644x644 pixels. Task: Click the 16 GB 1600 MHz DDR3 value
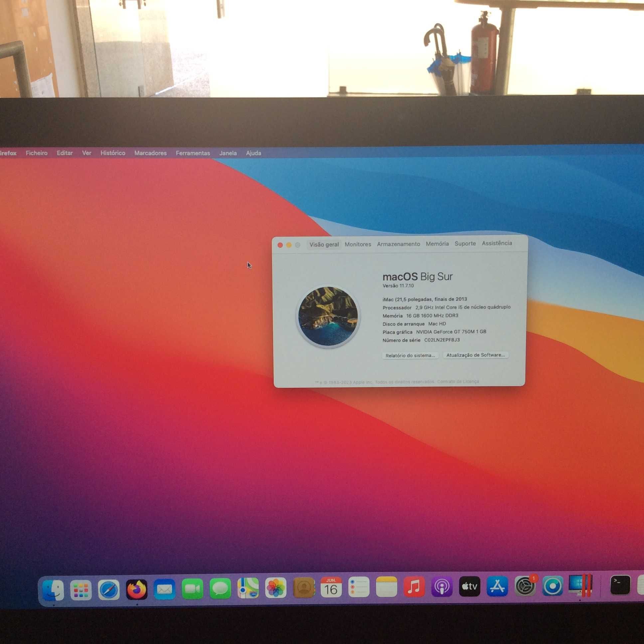[432, 316]
